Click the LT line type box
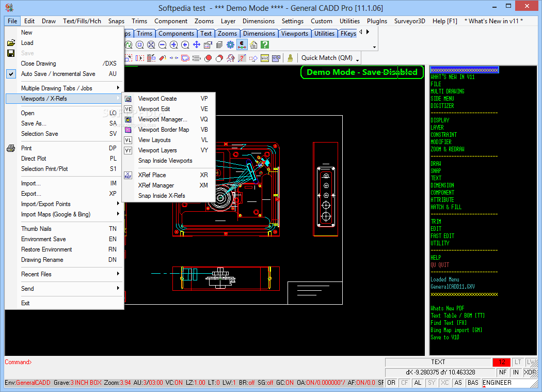 [518, 362]
